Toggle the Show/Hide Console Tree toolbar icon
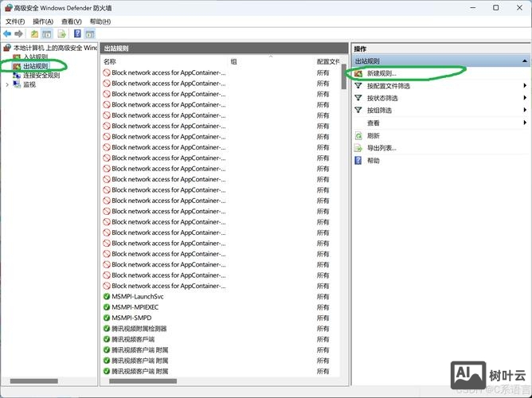Viewport: 532px width, 398px height. click(46, 33)
